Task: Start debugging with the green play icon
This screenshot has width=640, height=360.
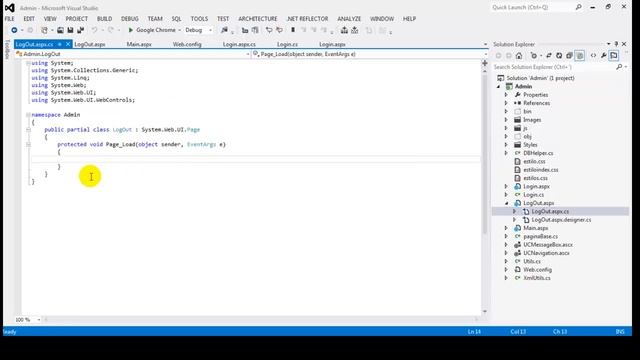Action: point(131,30)
